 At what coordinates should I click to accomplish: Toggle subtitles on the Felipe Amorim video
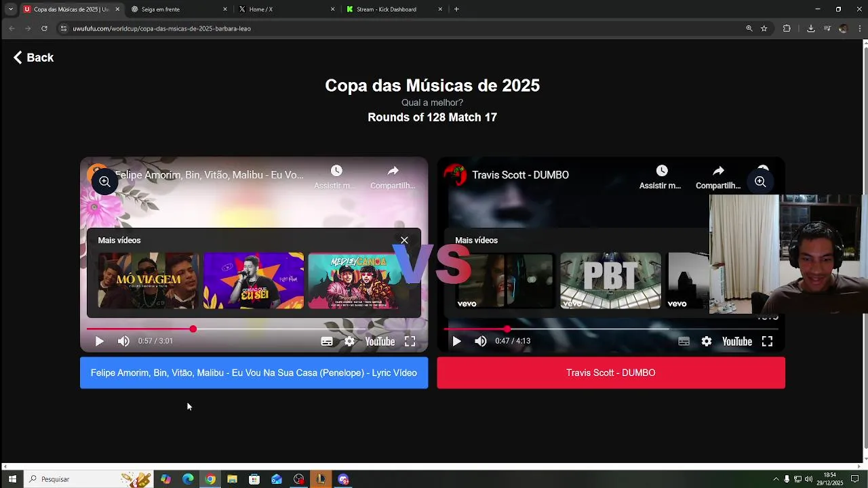pyautogui.click(x=327, y=342)
